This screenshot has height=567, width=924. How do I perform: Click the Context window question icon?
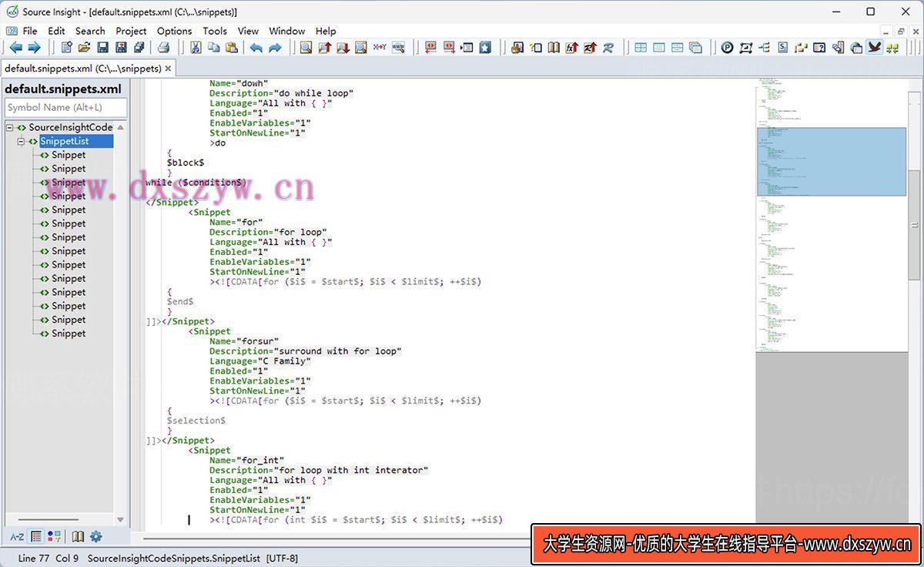click(819, 48)
